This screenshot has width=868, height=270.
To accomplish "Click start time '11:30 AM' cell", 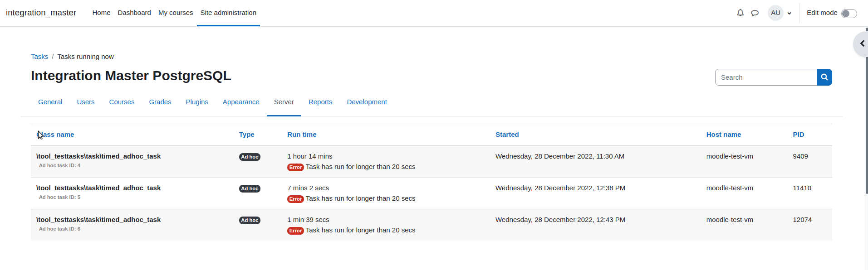I will pyautogui.click(x=560, y=156).
